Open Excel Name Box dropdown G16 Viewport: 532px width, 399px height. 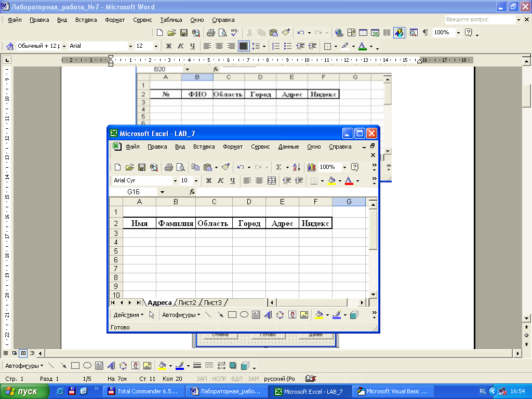coord(162,192)
